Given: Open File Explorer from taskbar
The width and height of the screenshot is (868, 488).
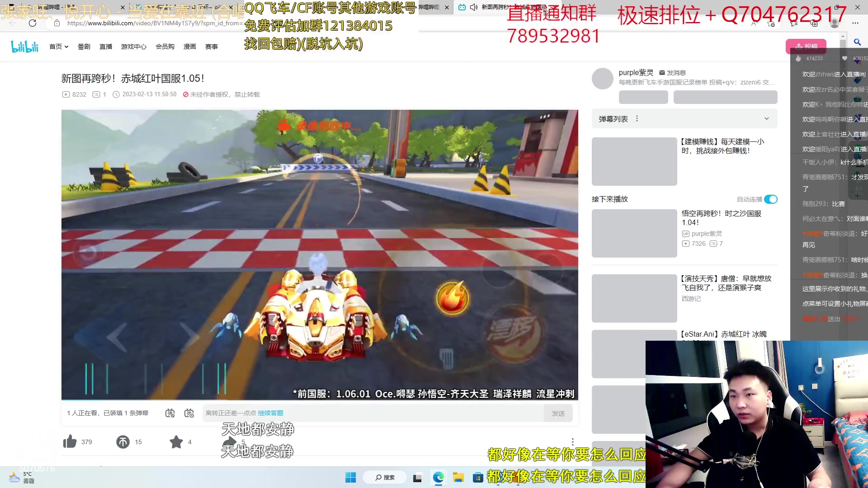Looking at the screenshot, I should (458, 477).
